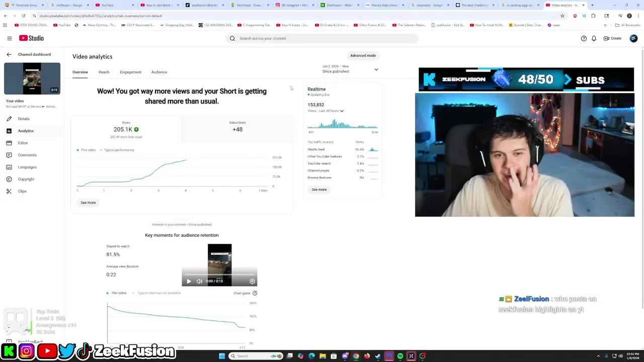Open the browser extensions puzzle icon
Screen dimensions: 644x362
pyautogui.click(x=593, y=16)
